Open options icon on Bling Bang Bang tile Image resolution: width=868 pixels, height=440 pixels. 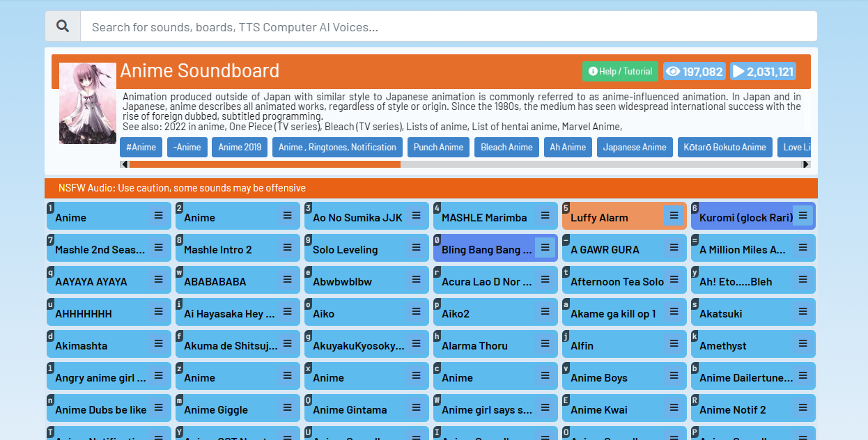click(545, 248)
